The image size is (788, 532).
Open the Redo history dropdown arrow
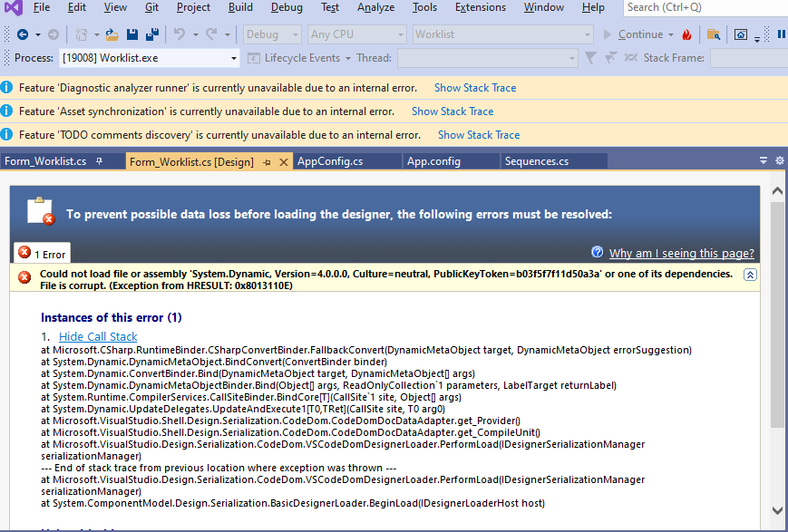pos(228,34)
